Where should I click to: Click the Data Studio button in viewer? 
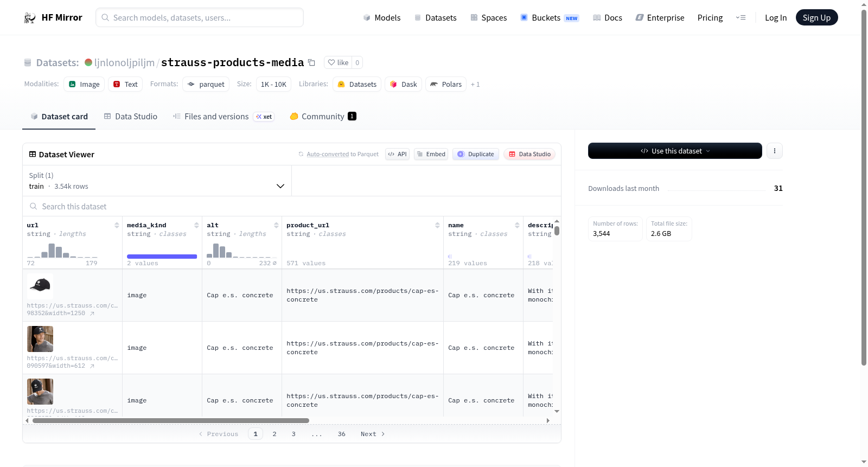529,154
